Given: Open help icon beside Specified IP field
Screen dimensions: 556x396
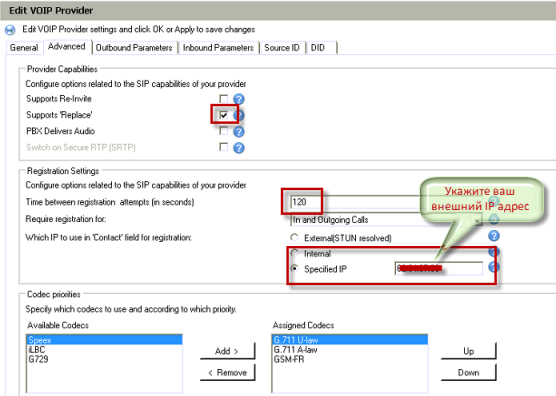Looking at the screenshot, I should [494, 267].
